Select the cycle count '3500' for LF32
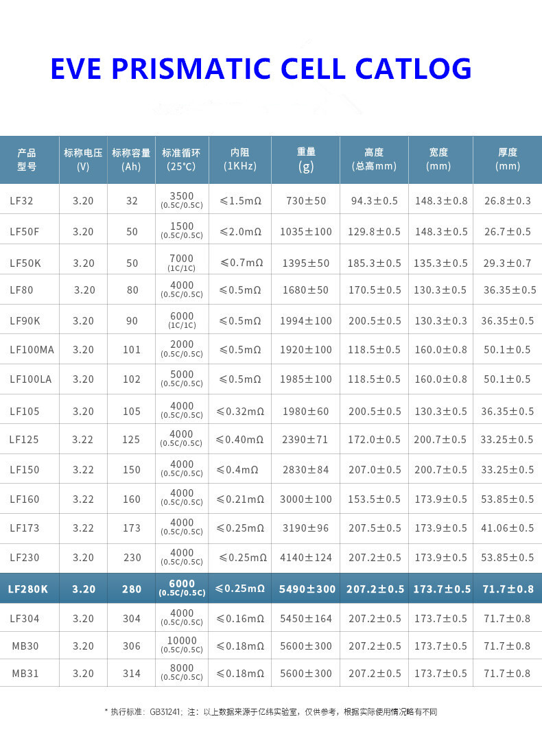 (182, 196)
